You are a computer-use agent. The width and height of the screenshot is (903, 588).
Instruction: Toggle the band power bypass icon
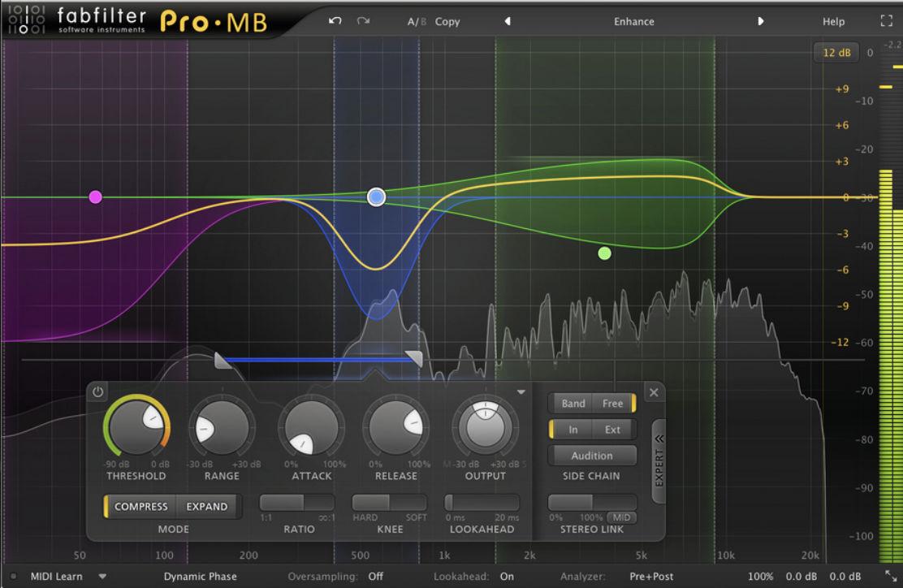[98, 392]
